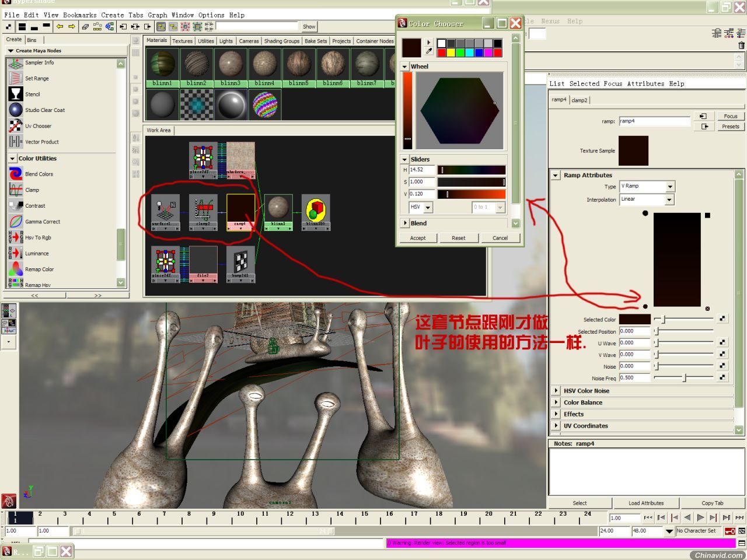Click the Stencil node icon

click(x=16, y=94)
